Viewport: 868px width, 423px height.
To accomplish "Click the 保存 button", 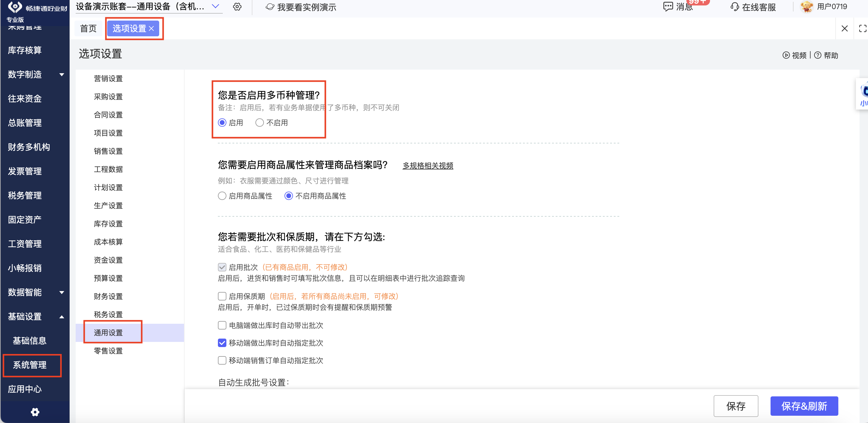I will (x=735, y=406).
